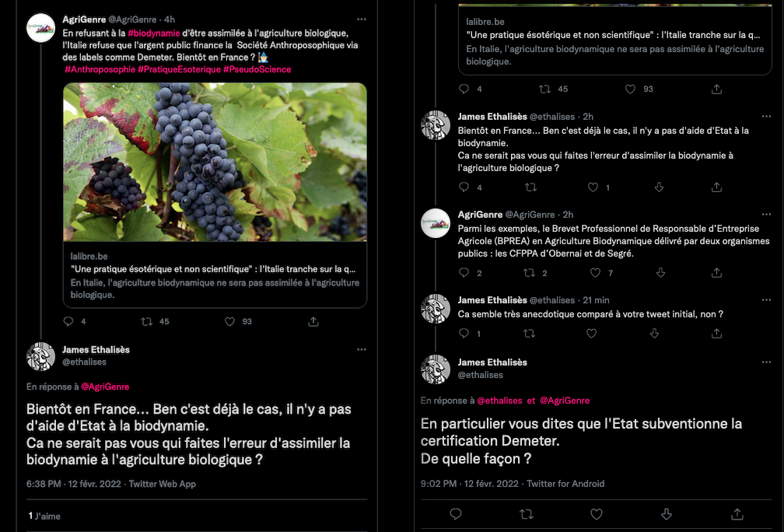Open the #PseudoScience hashtag
The width and height of the screenshot is (784, 532).
[257, 69]
